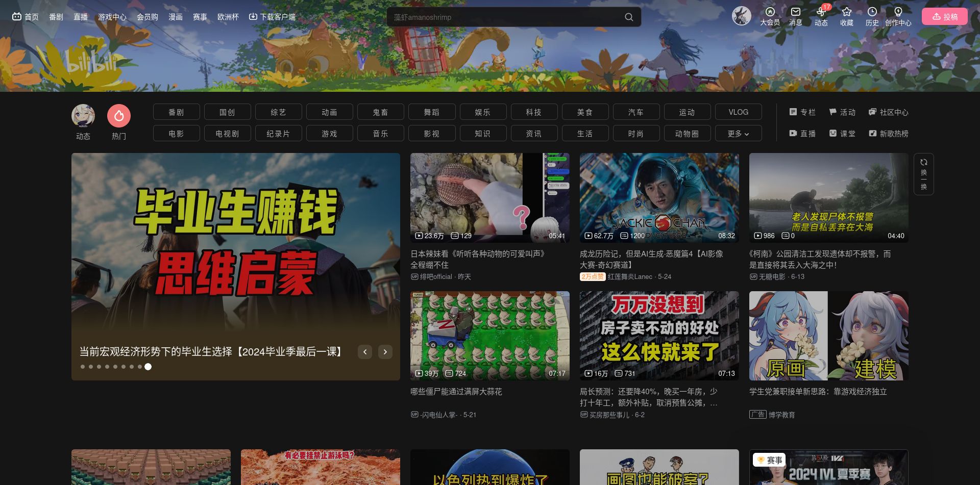
Task: Open the 动态 feed icon with badge
Action: click(821, 16)
